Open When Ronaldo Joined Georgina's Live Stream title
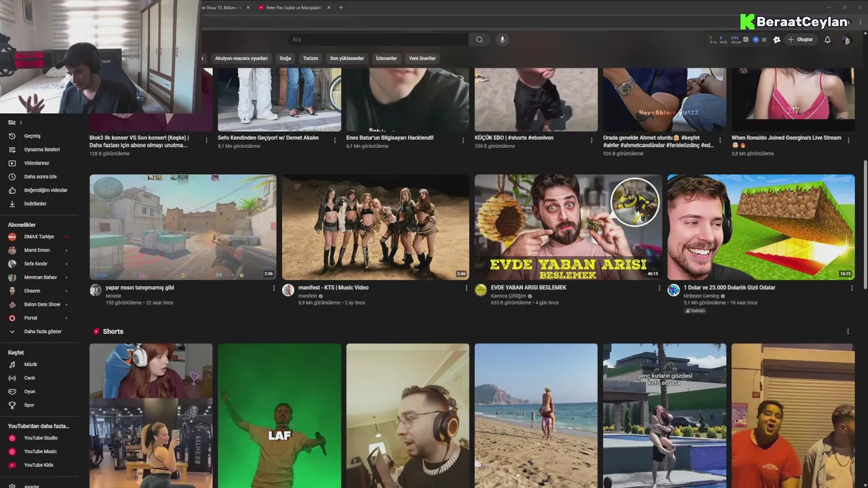Viewport: 868px width, 488px height. click(x=786, y=141)
